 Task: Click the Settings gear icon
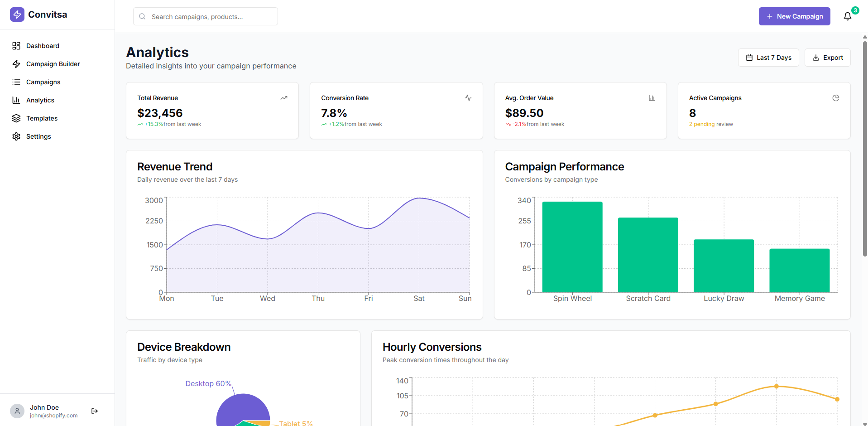click(16, 136)
